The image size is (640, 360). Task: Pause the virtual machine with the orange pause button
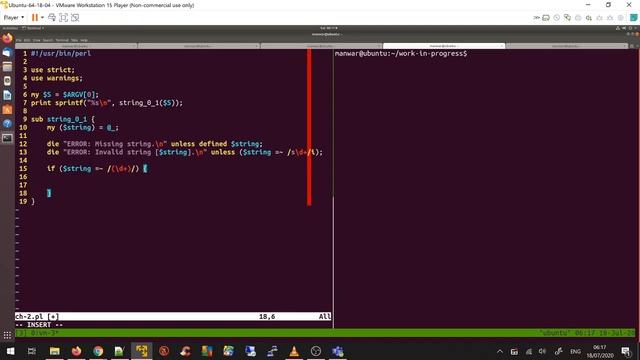pos(35,18)
